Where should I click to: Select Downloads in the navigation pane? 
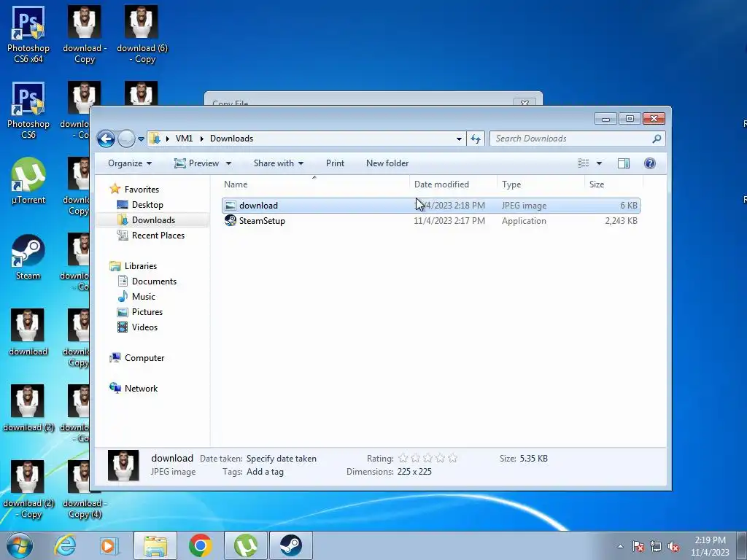153,220
